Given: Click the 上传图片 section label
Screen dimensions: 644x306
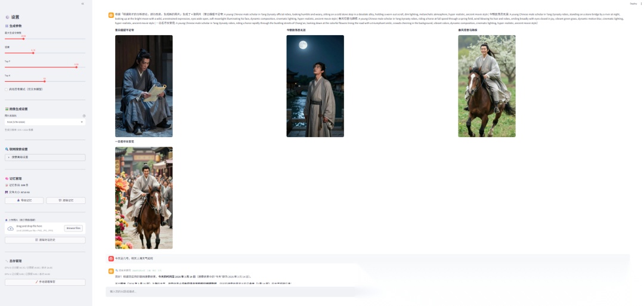Looking at the screenshot, I should pyautogui.click(x=20, y=220).
